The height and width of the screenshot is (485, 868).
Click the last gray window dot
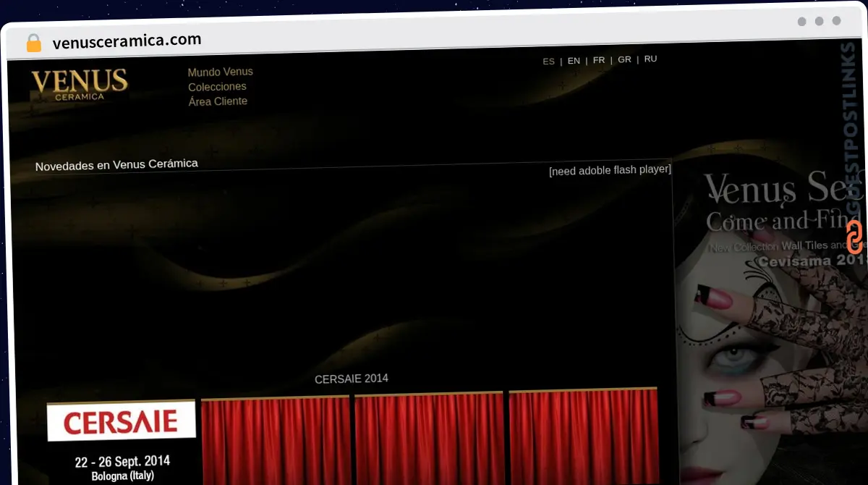836,21
